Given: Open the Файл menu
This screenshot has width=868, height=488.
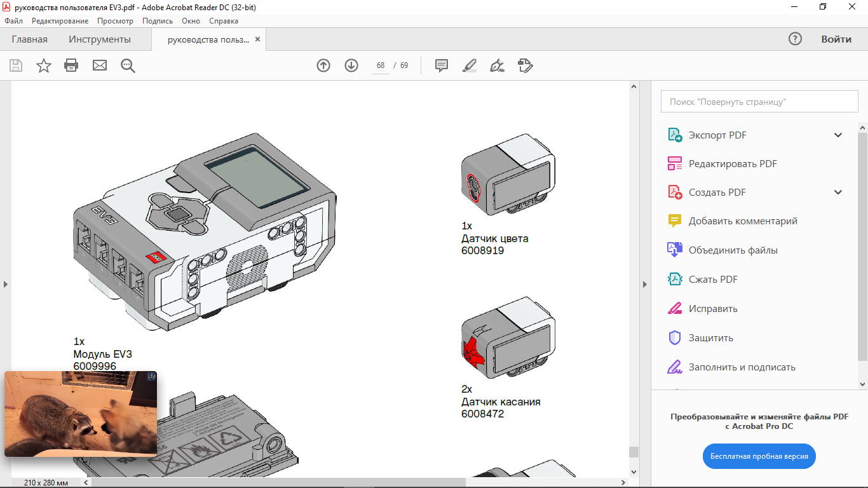Looking at the screenshot, I should [x=13, y=21].
